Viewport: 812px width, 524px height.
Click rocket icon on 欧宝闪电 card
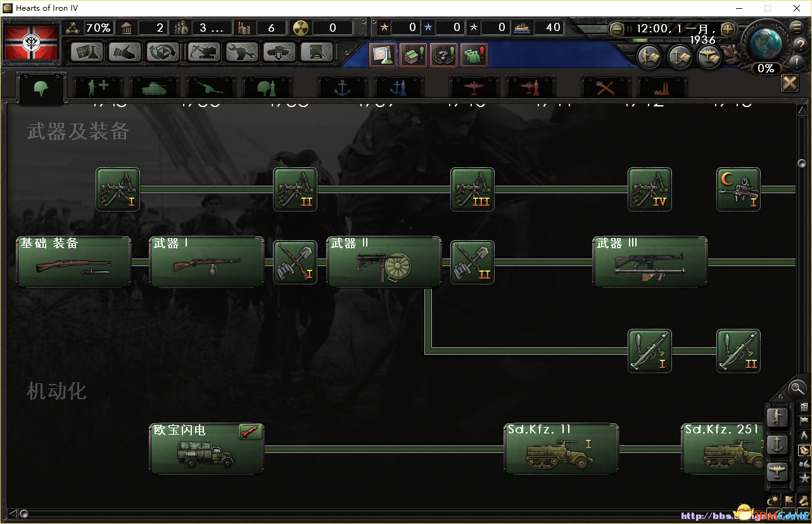pos(250,432)
